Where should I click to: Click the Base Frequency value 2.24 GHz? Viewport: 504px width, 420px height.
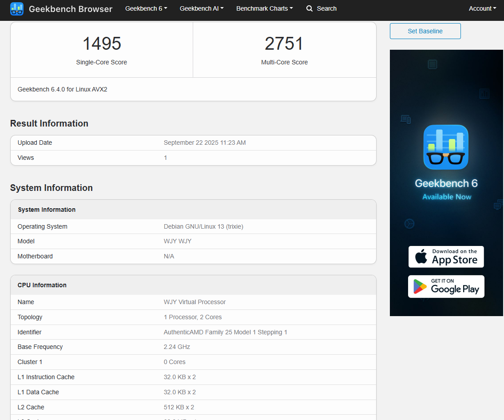tap(177, 347)
